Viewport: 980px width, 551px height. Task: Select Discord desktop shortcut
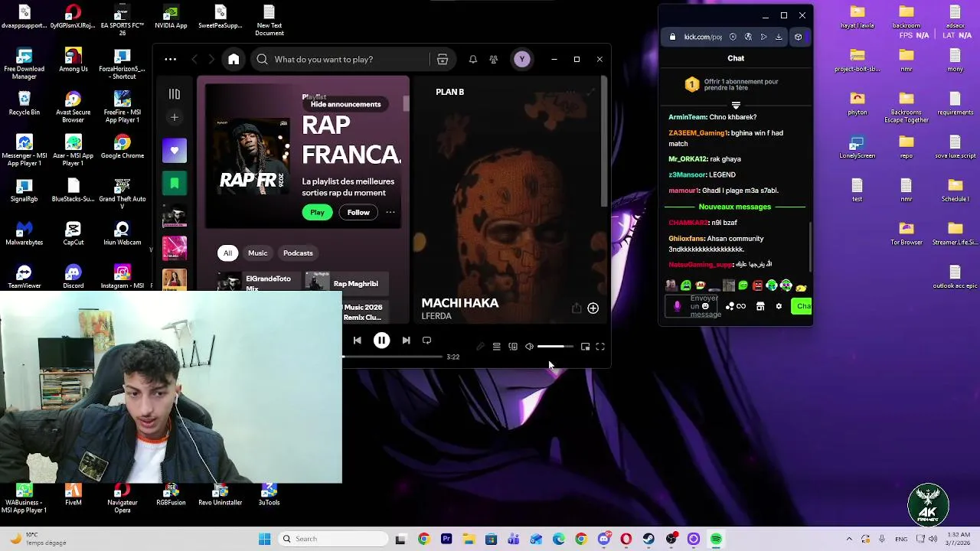click(73, 277)
